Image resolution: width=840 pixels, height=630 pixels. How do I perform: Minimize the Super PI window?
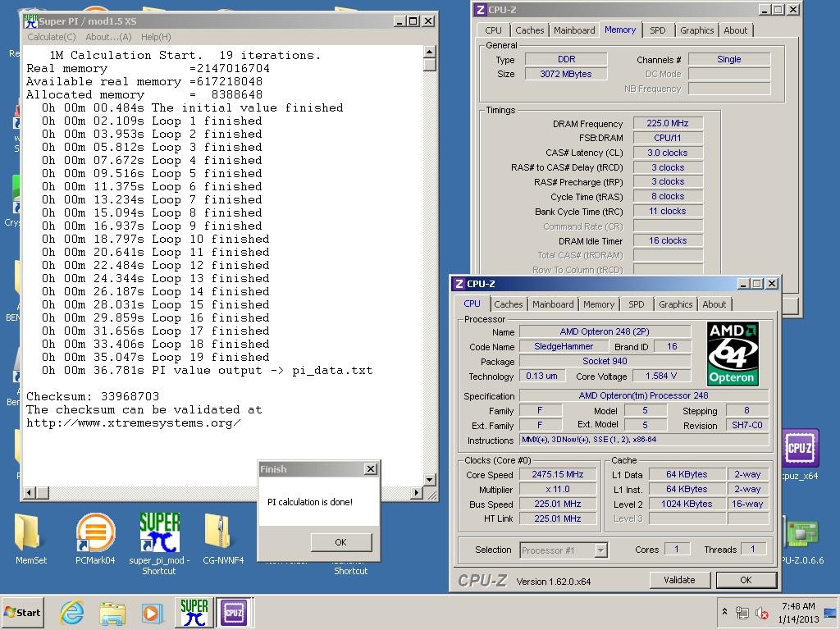[399, 21]
